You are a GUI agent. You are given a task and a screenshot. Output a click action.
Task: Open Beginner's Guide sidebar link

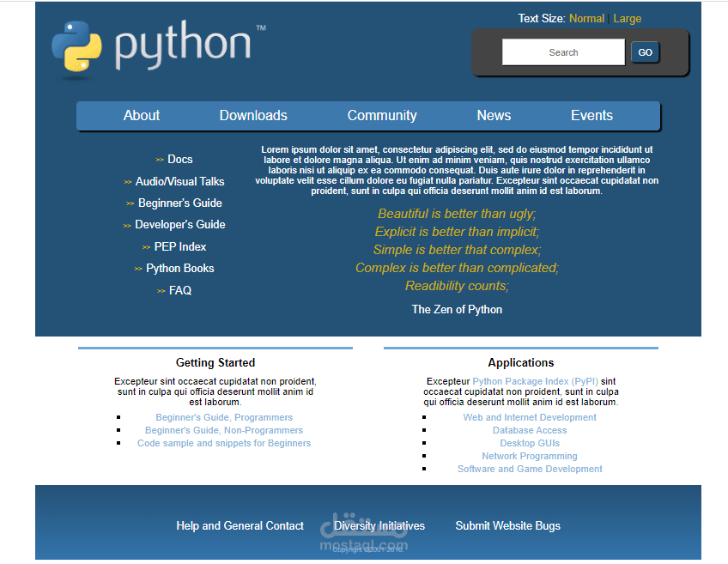180,203
